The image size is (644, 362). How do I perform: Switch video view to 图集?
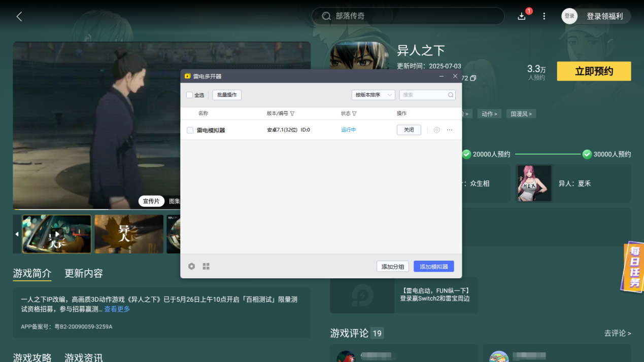coord(174,201)
